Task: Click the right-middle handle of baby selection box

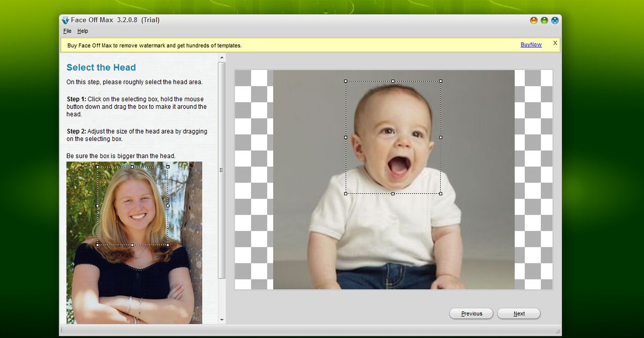Action: 441,137
